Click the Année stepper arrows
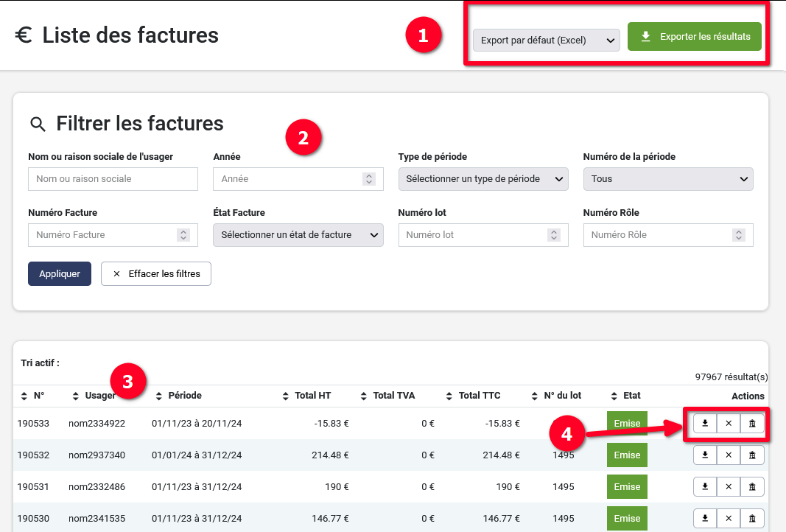786x532 pixels. (369, 179)
